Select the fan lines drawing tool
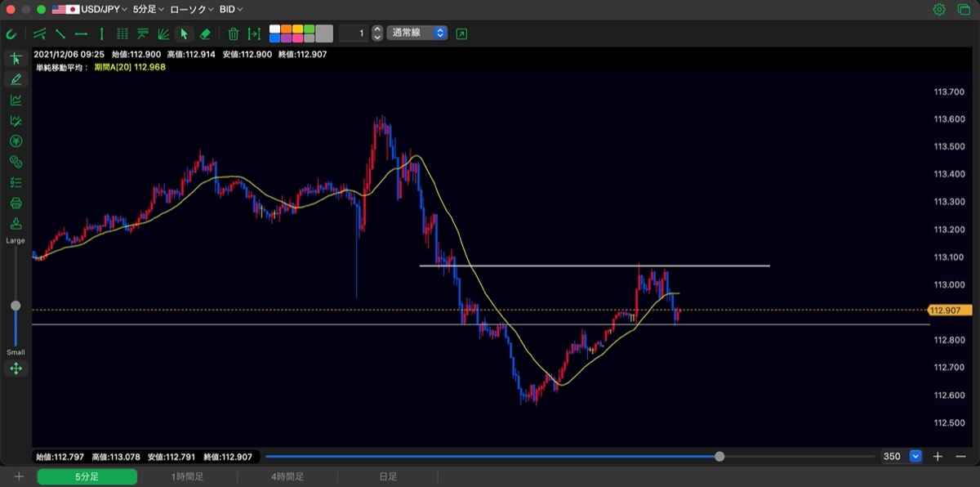The width and height of the screenshot is (980, 487). click(x=163, y=34)
